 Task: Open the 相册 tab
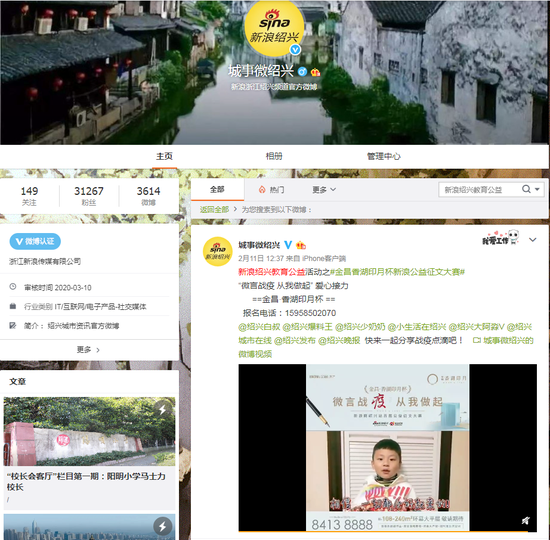pyautogui.click(x=274, y=156)
